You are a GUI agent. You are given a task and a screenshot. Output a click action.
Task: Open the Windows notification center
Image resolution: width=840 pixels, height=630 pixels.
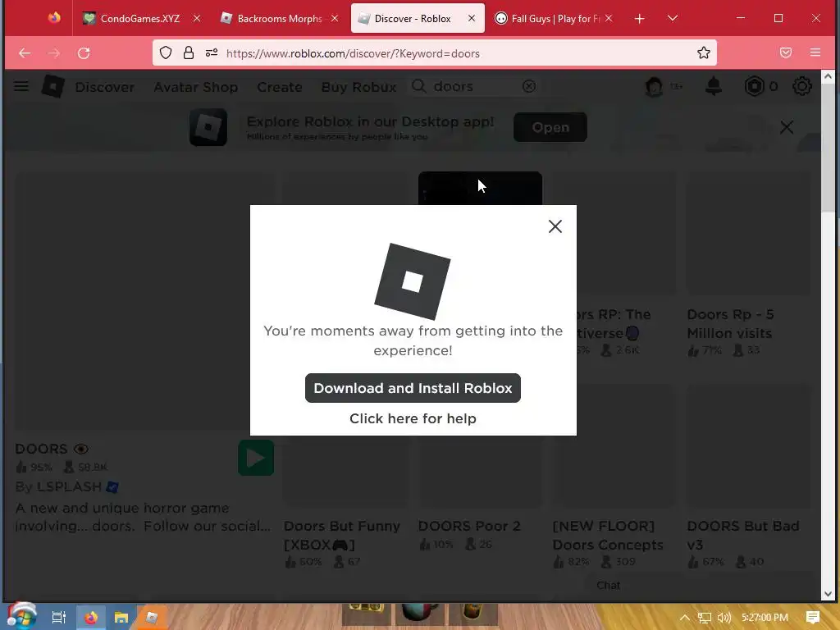point(813,618)
